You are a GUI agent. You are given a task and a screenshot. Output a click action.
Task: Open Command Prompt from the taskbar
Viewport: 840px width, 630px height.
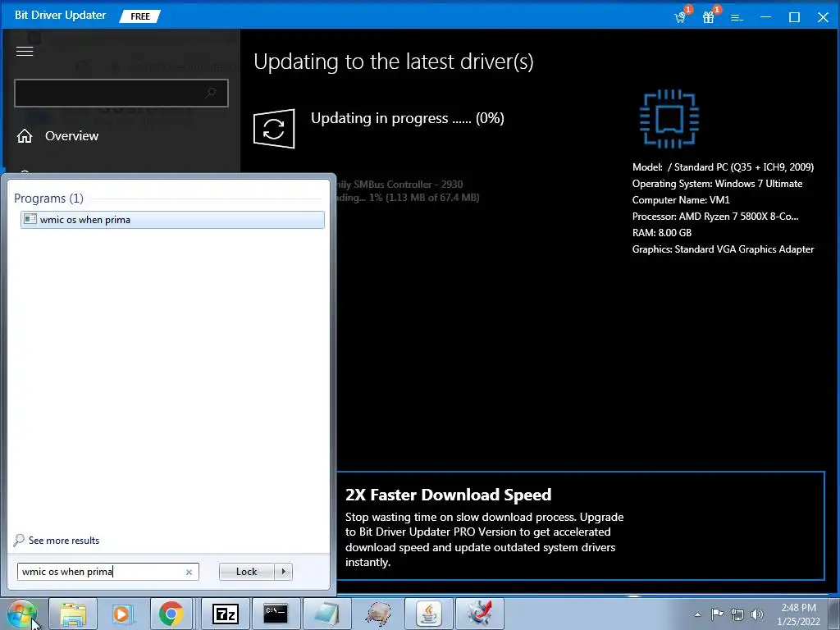tap(276, 614)
